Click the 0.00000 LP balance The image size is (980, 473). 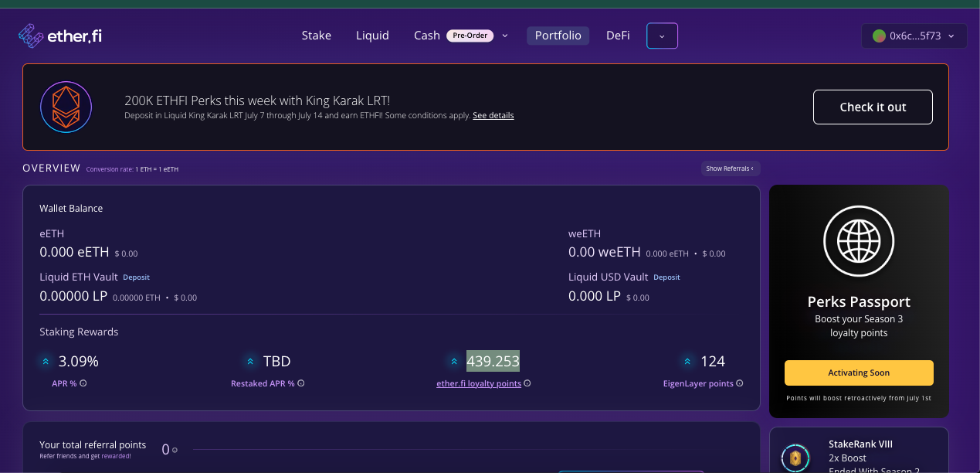pos(72,296)
